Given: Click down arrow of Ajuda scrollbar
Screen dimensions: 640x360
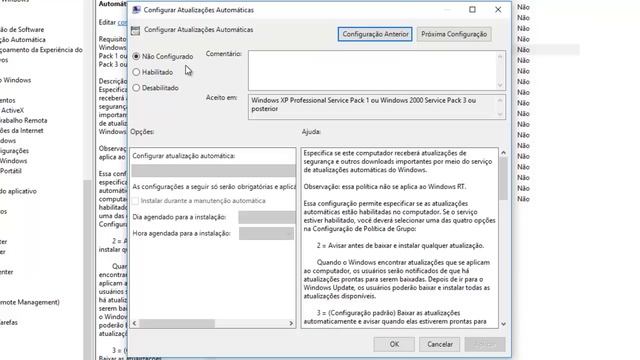Looking at the screenshot, I should 503,324.
